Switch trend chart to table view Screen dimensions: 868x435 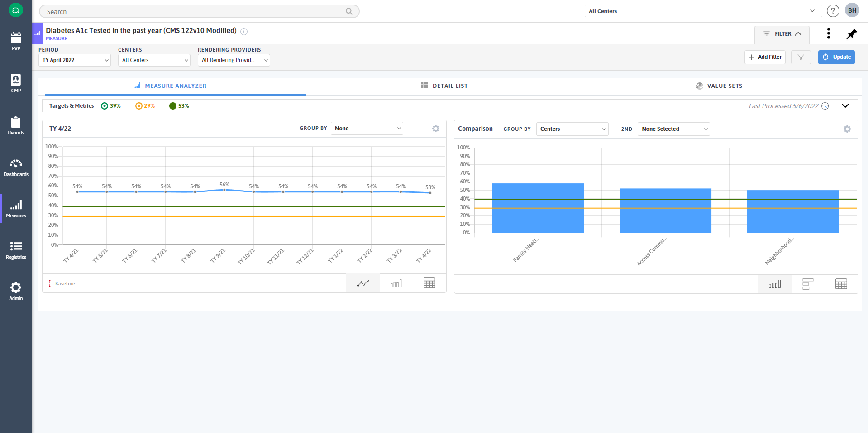429,283
